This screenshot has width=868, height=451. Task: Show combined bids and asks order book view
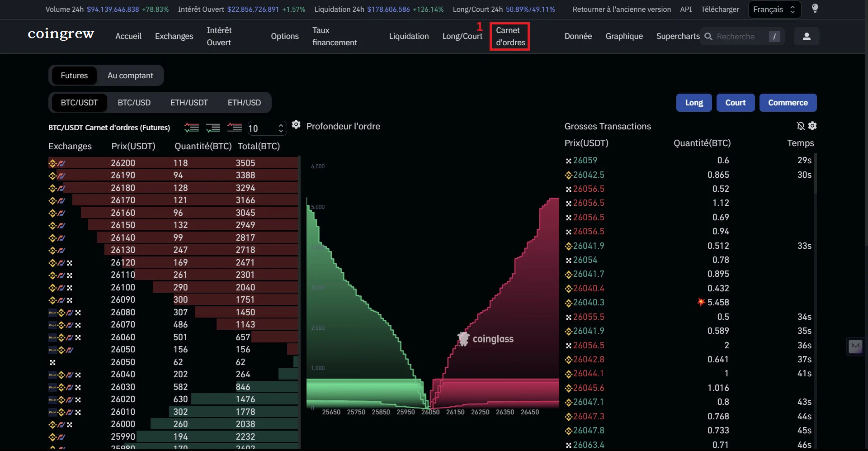click(192, 128)
